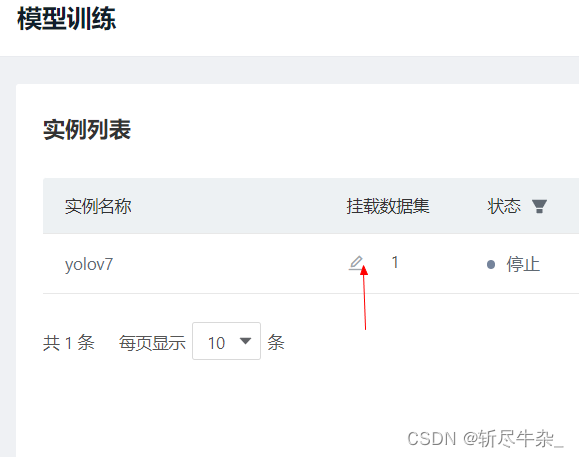The width and height of the screenshot is (579, 457).
Task: Open the 状态 column filter funnel
Action: coord(539,206)
